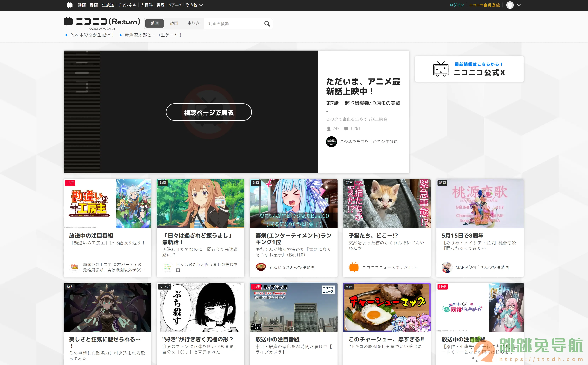Open 同棲はじめました live thumbnail
The width and height of the screenshot is (588, 365).
pyautogui.click(x=480, y=307)
